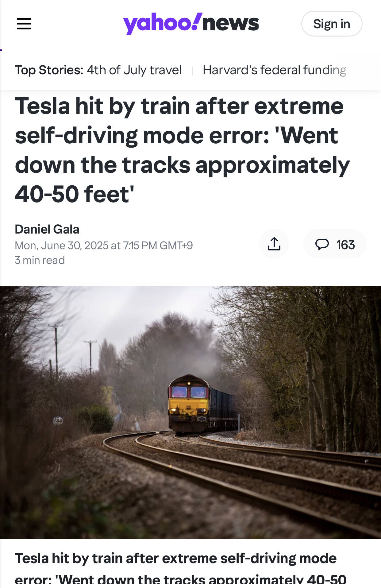The height and width of the screenshot is (588, 381).
Task: Select the Top Stories label
Action: 49,70
